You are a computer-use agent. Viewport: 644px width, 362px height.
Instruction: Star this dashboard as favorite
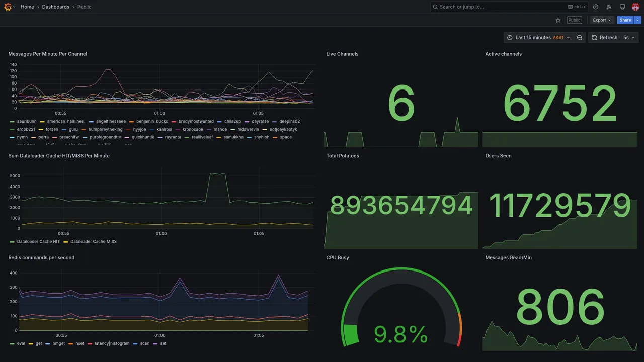click(558, 20)
